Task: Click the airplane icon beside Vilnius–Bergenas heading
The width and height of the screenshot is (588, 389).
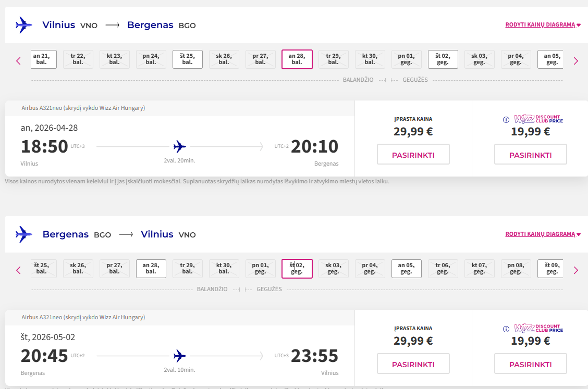Action: (24, 25)
